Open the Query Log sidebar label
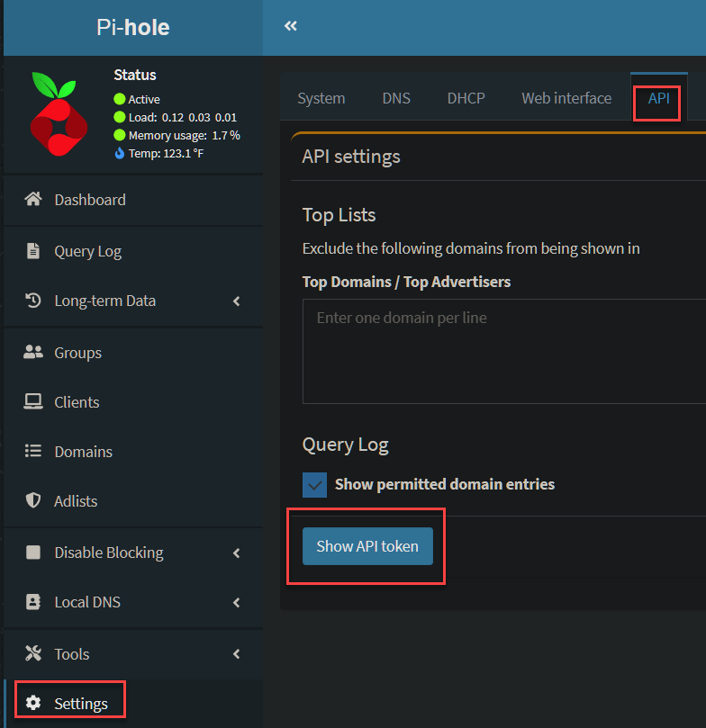The image size is (706, 728). [87, 251]
